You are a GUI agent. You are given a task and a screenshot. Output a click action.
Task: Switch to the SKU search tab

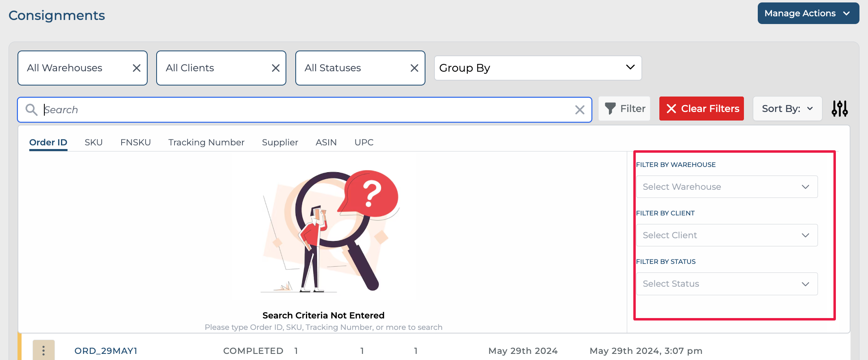pos(94,143)
